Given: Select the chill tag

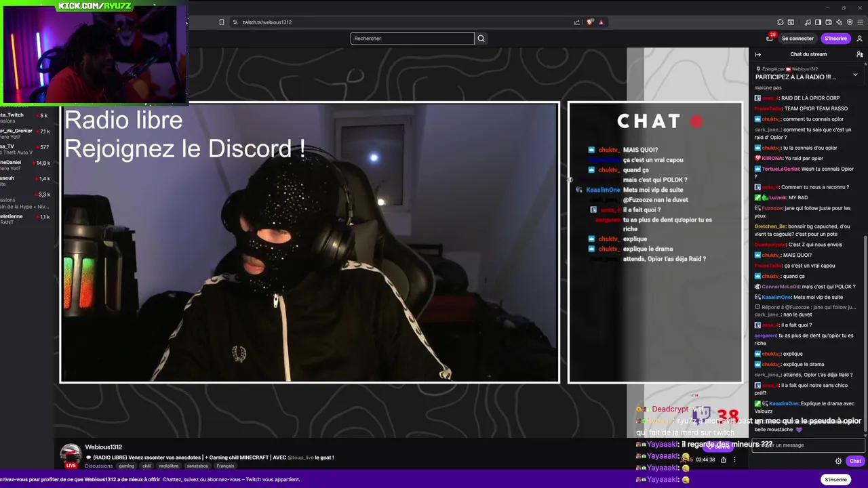Looking at the screenshot, I should (146, 466).
